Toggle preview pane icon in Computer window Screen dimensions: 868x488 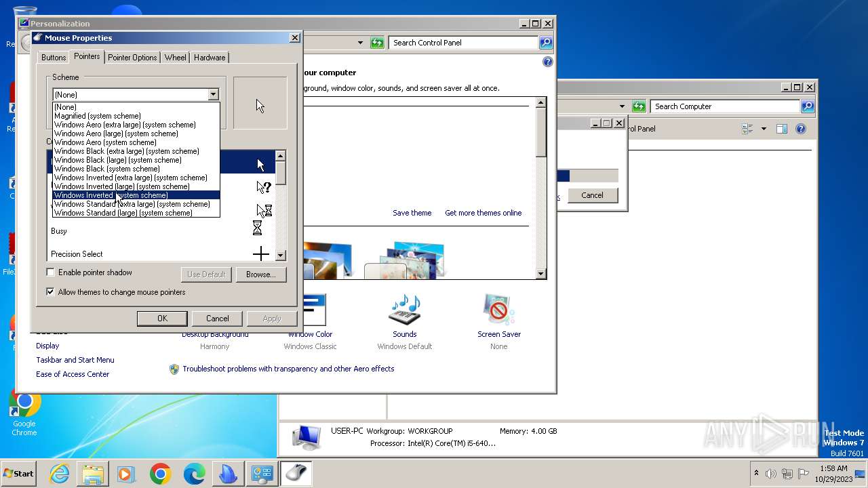(781, 129)
